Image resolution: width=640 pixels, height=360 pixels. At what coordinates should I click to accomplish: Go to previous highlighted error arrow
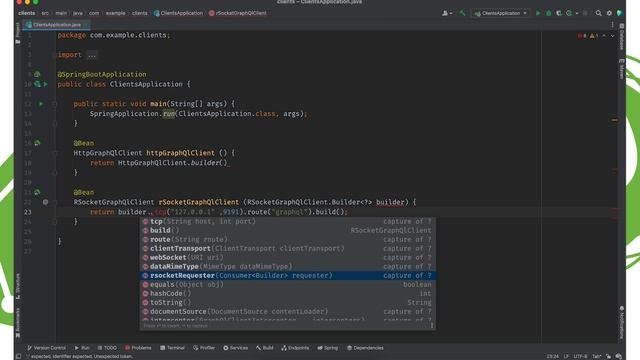coord(604,36)
